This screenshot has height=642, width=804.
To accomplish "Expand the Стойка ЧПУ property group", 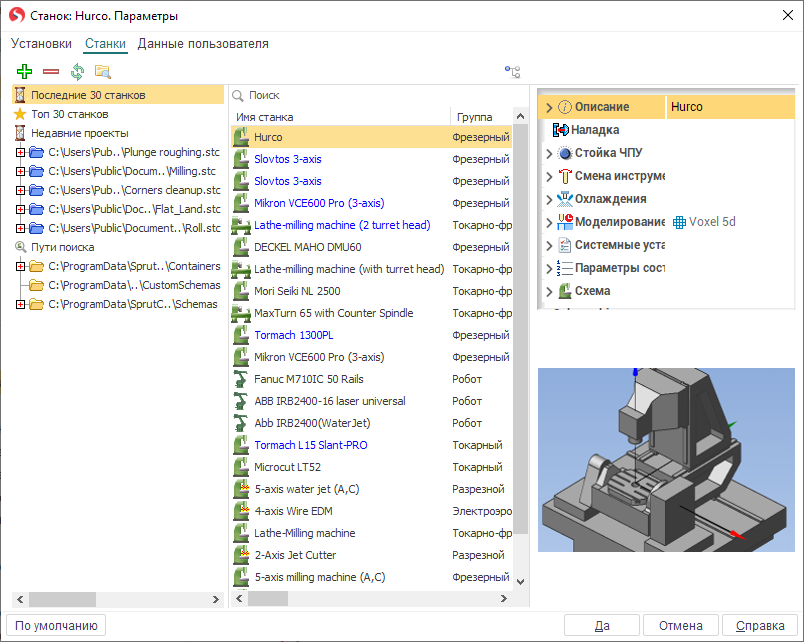I will coord(549,153).
